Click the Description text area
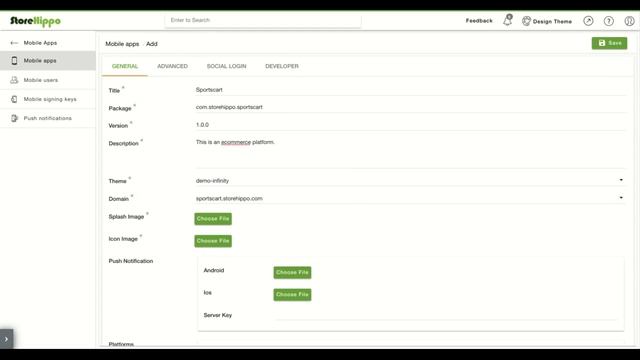The image size is (640, 360). [410, 153]
